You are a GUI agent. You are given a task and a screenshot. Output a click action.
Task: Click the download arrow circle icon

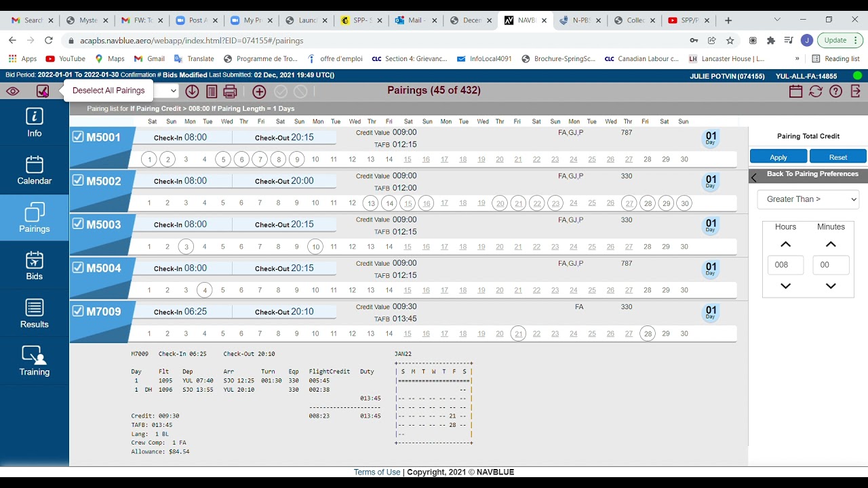coord(192,91)
